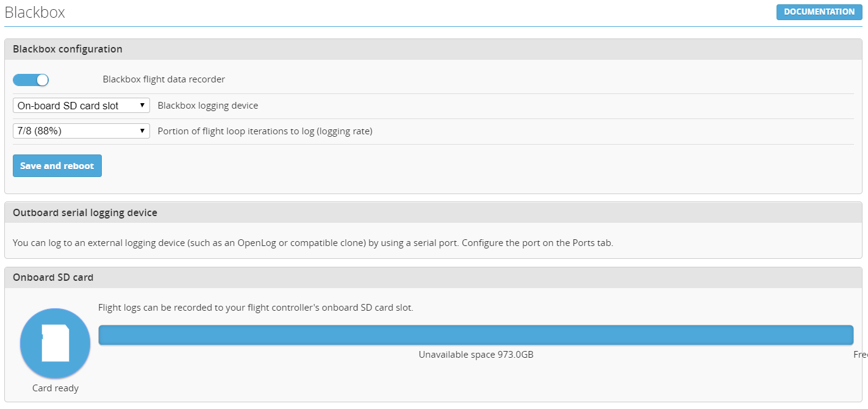Click the OpenLog serial port description text
The height and width of the screenshot is (409, 868).
[x=312, y=243]
